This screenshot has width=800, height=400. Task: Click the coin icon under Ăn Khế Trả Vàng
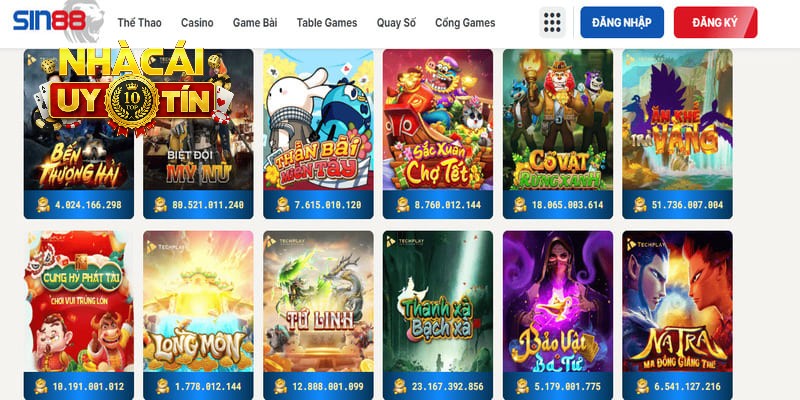tap(640, 205)
